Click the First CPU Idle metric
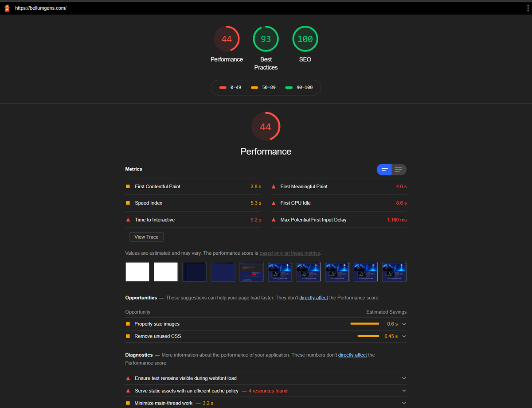Screen dimensions: 532x408 (x=339, y=203)
